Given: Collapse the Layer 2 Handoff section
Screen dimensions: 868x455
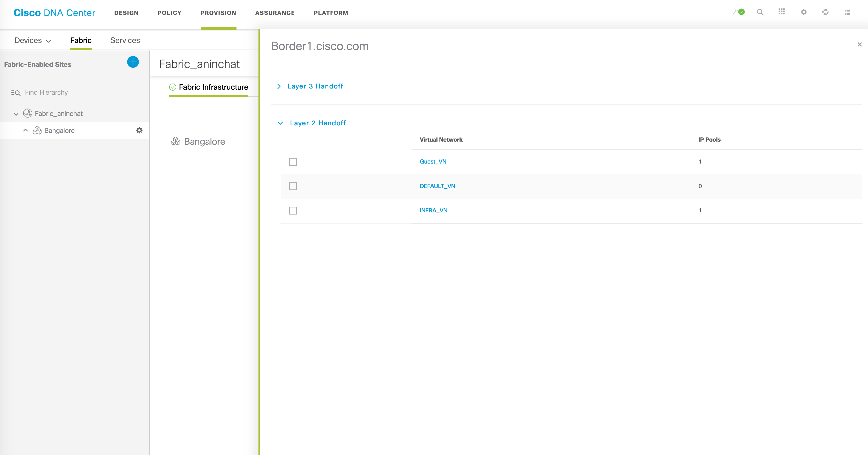Looking at the screenshot, I should 280,123.
